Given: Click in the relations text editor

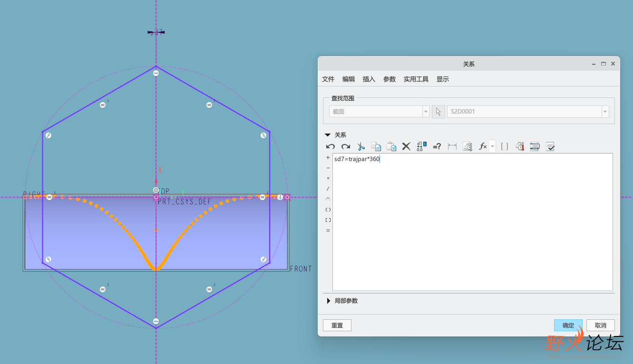Looking at the screenshot, I should [x=472, y=222].
